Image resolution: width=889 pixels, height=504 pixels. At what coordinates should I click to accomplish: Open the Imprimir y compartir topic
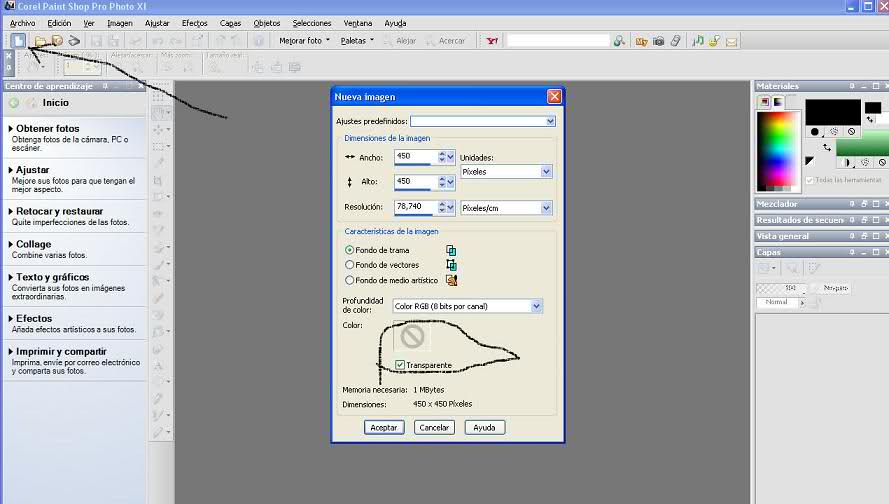61,351
